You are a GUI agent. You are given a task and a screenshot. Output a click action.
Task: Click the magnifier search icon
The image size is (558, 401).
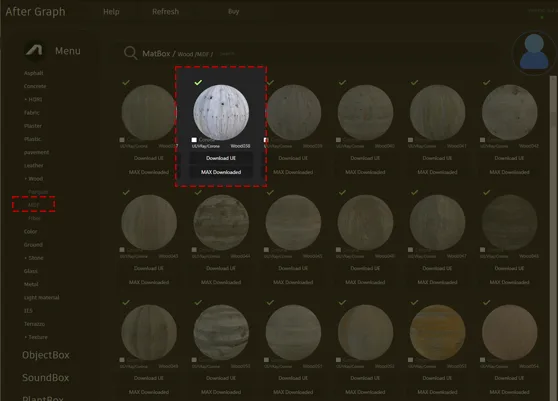(131, 53)
